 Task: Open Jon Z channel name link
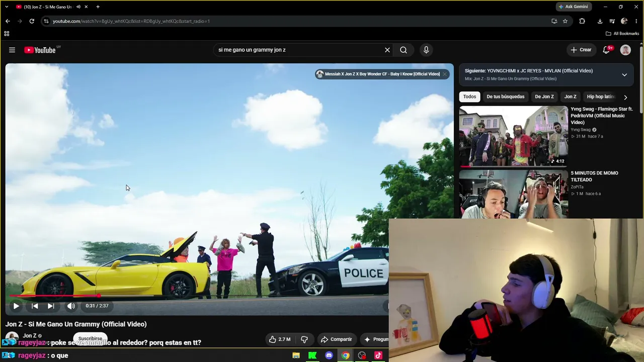click(30, 336)
